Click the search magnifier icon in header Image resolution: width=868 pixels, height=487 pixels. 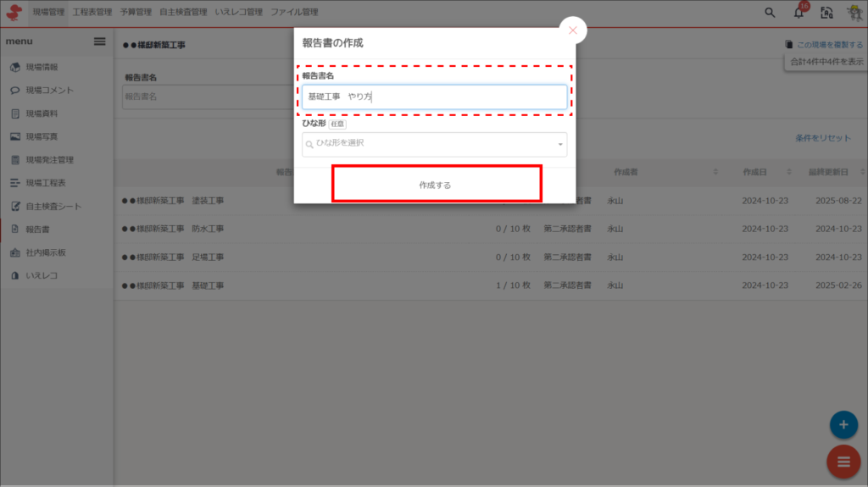(x=770, y=13)
